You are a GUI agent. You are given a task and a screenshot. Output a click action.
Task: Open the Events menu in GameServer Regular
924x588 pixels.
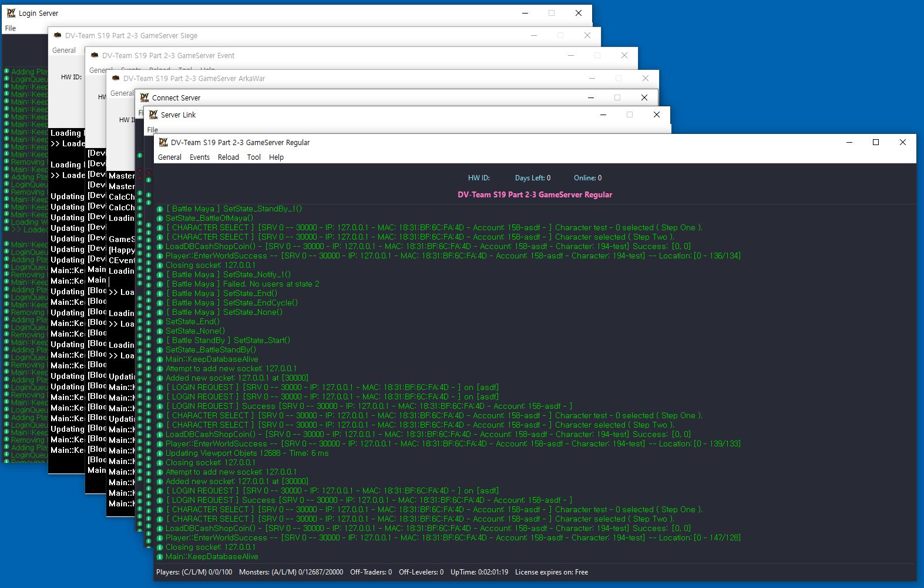199,157
